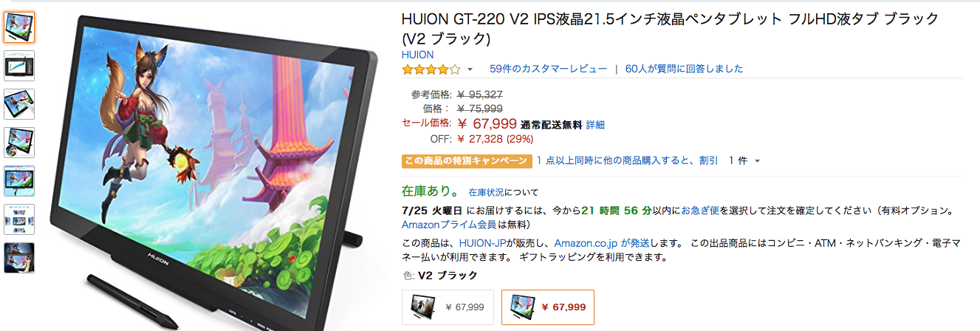Select the sixth product thumbnail image
This screenshot has height=331, width=980.
19,219
